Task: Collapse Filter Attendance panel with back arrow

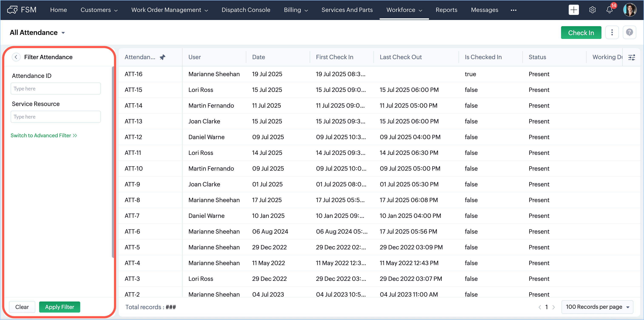Action: (16, 57)
